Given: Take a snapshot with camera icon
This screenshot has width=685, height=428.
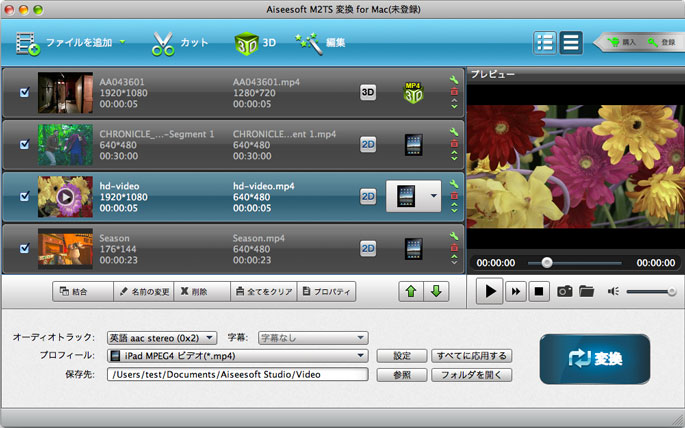Looking at the screenshot, I should 565,291.
